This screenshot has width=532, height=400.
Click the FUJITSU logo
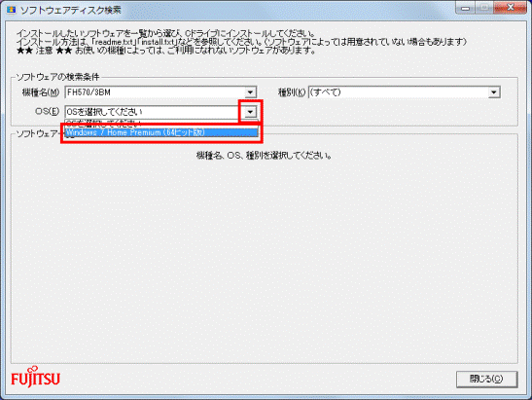[36, 377]
